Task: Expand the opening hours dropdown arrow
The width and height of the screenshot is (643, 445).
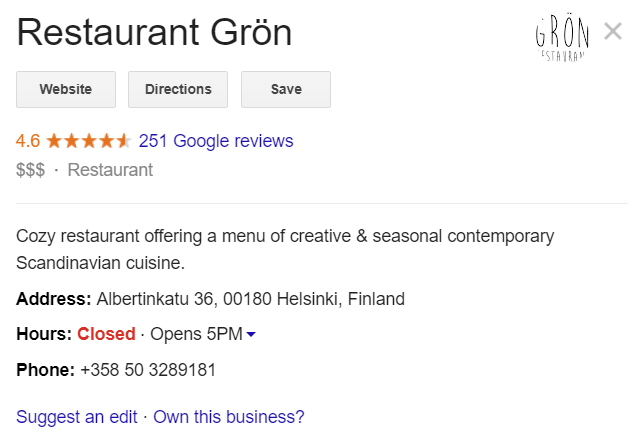Action: [x=251, y=334]
